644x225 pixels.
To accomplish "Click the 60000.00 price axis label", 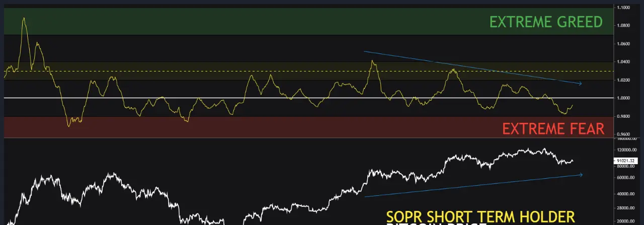I will click(x=625, y=178).
